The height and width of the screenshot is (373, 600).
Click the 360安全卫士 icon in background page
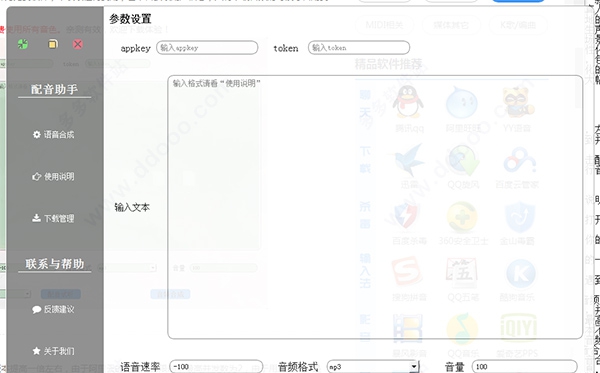point(463,217)
